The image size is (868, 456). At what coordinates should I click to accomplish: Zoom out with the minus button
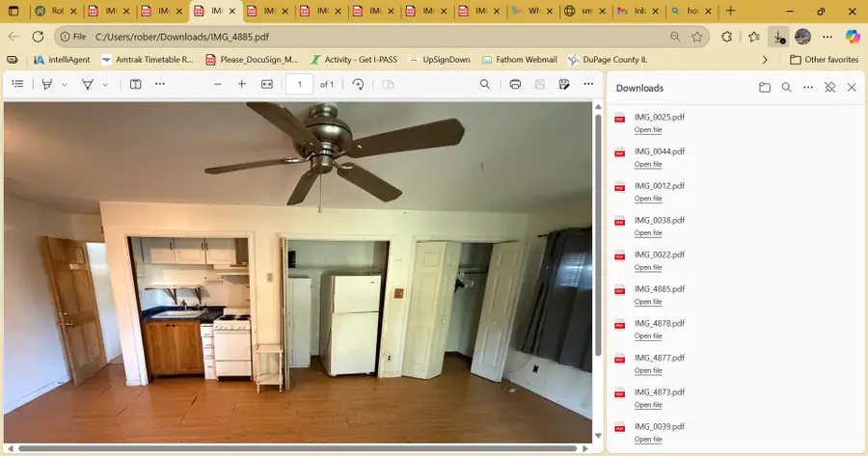point(217,84)
